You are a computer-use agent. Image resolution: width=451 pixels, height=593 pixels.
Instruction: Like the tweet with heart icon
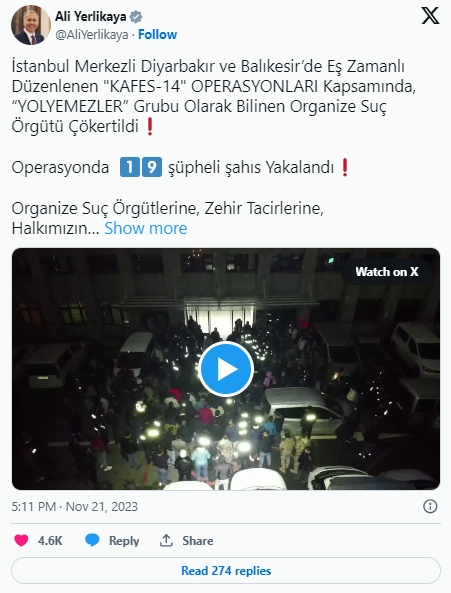[21, 540]
